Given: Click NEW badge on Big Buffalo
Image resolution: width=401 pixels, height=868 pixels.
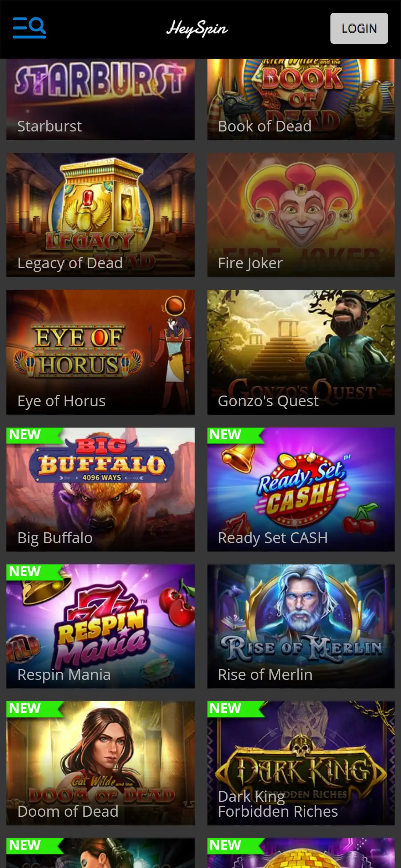Looking at the screenshot, I should click(x=31, y=435).
